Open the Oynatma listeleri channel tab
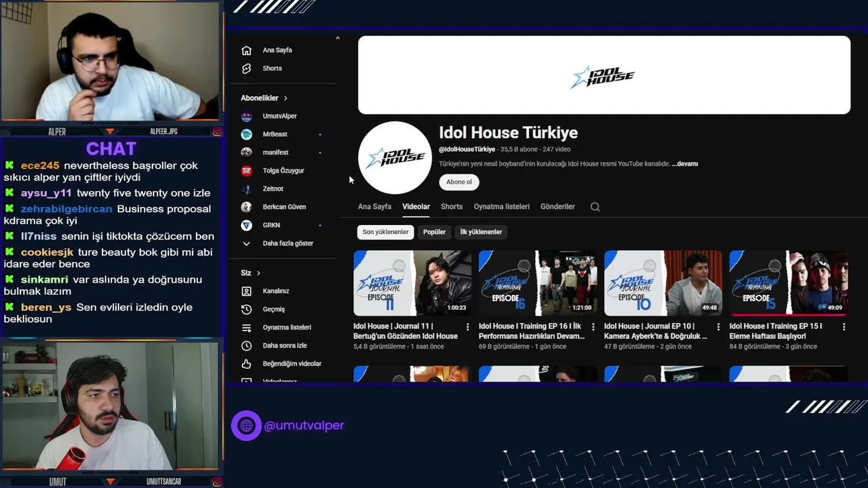 point(502,207)
